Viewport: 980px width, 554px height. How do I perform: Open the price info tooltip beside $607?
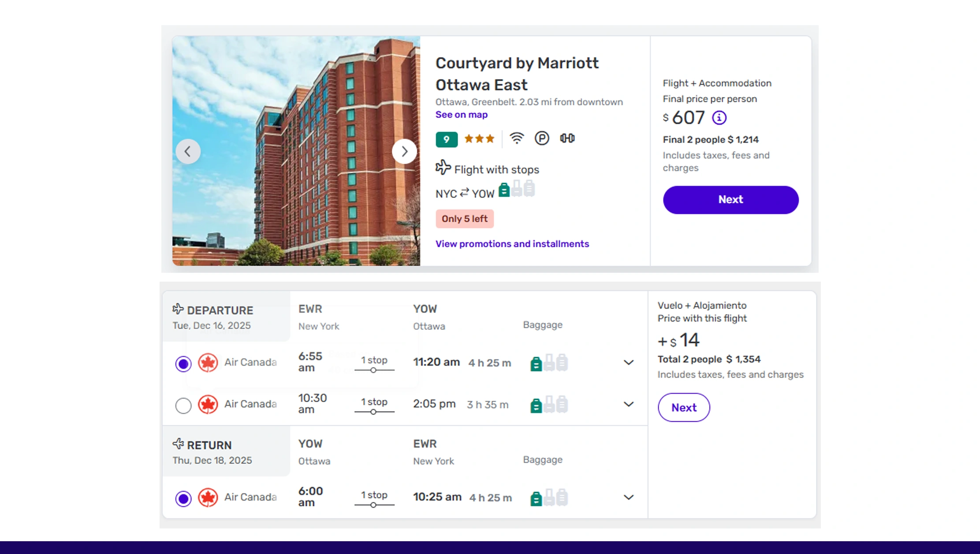coord(719,117)
